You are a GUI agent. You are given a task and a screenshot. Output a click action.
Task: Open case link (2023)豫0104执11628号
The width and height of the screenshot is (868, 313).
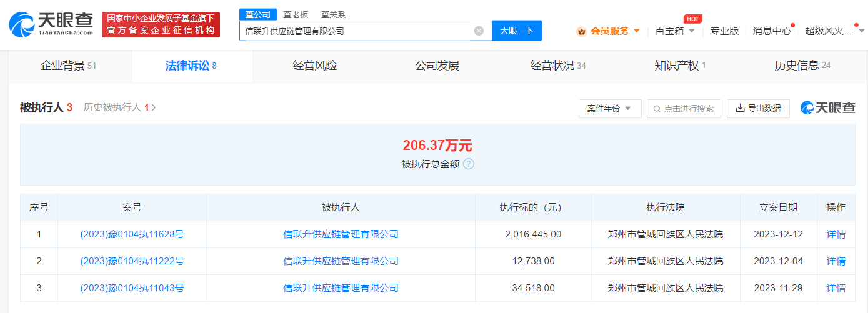[x=132, y=234]
